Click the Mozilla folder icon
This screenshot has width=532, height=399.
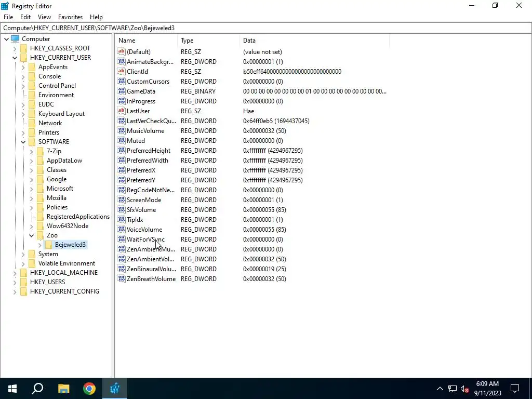(x=41, y=198)
